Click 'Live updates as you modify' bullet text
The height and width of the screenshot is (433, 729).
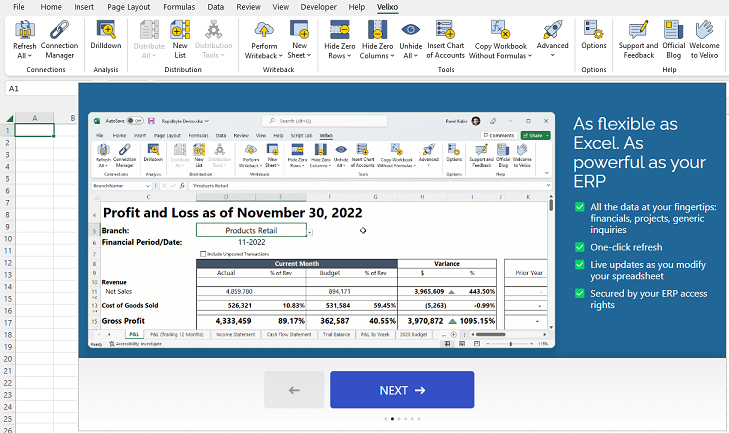pos(648,270)
